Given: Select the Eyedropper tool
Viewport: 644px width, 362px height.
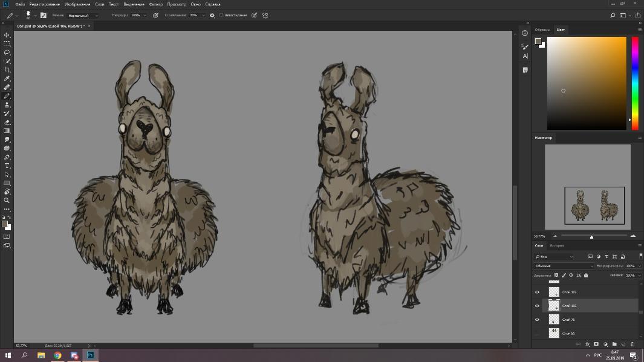Looking at the screenshot, I should click(7, 79).
